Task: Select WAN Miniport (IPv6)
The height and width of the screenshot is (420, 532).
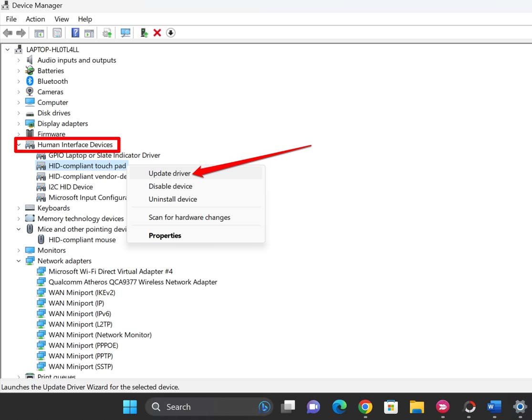Action: click(80, 314)
